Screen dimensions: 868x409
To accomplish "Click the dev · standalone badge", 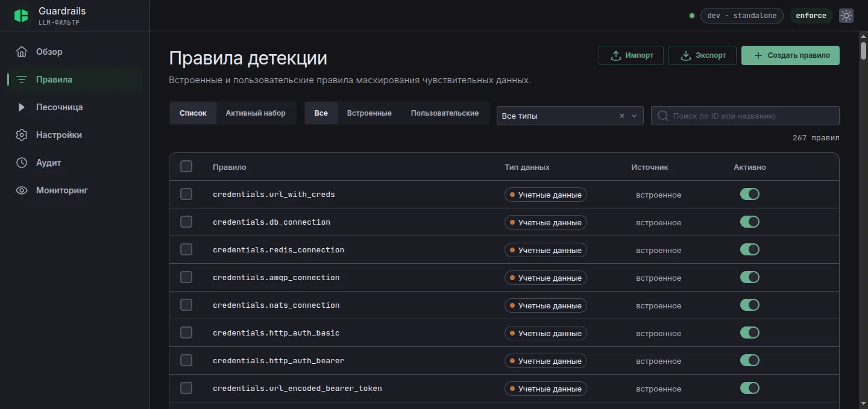I will [x=742, y=16].
